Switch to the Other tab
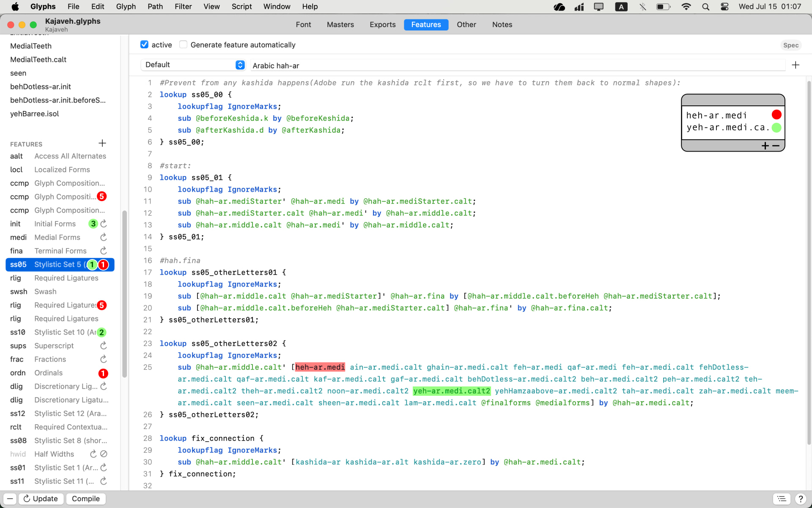 coord(466,25)
